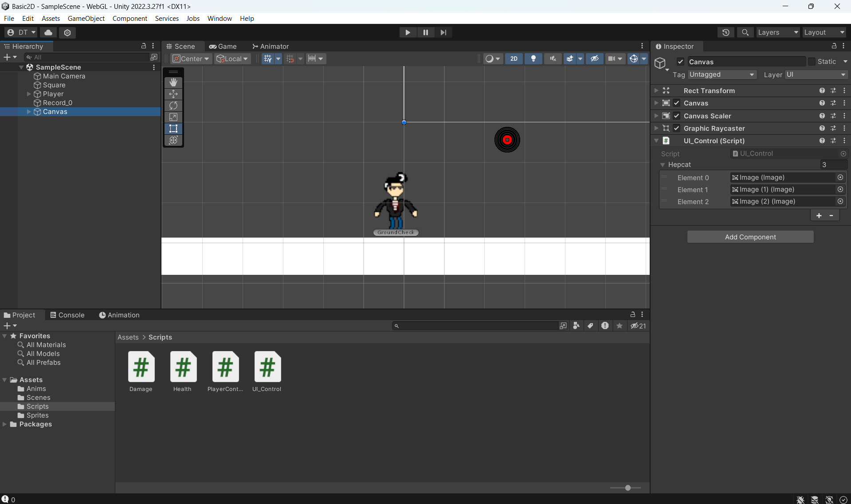Select the Scale tool
The image size is (851, 504).
[x=173, y=117]
